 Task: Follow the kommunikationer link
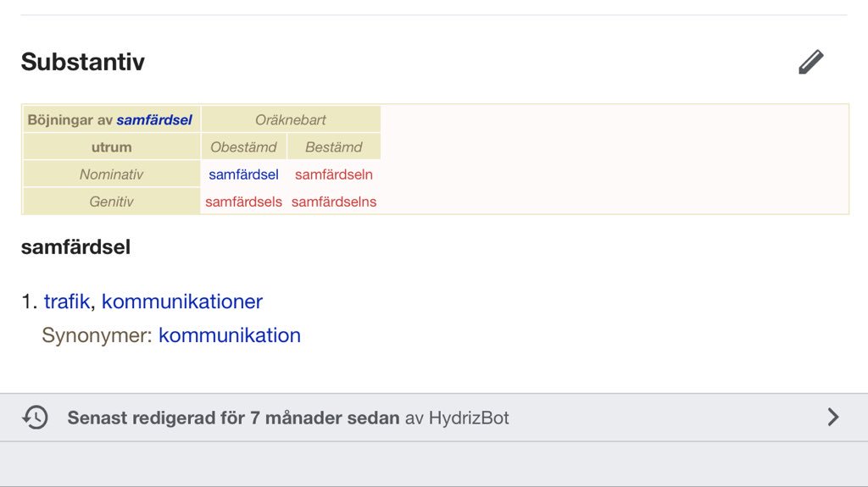click(181, 302)
